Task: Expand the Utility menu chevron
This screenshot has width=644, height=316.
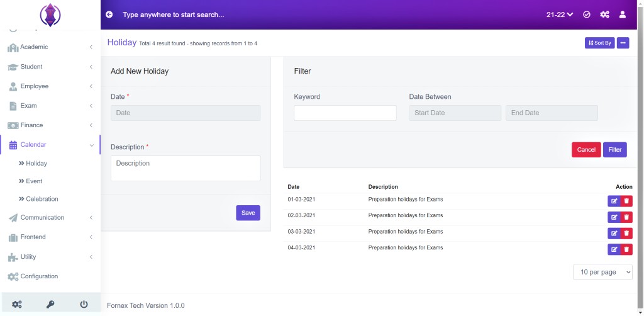Action: pyautogui.click(x=91, y=257)
